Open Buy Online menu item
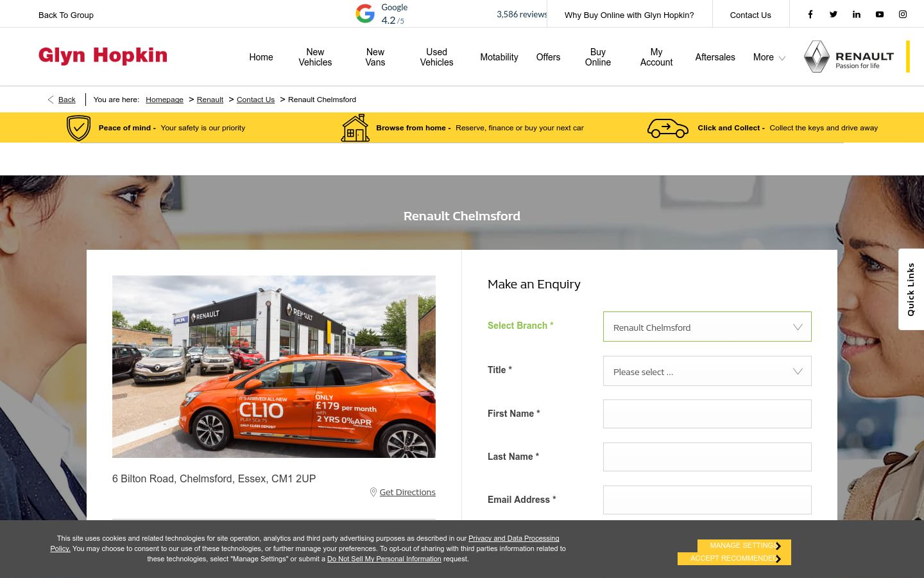Image resolution: width=924 pixels, height=578 pixels. tap(598, 57)
